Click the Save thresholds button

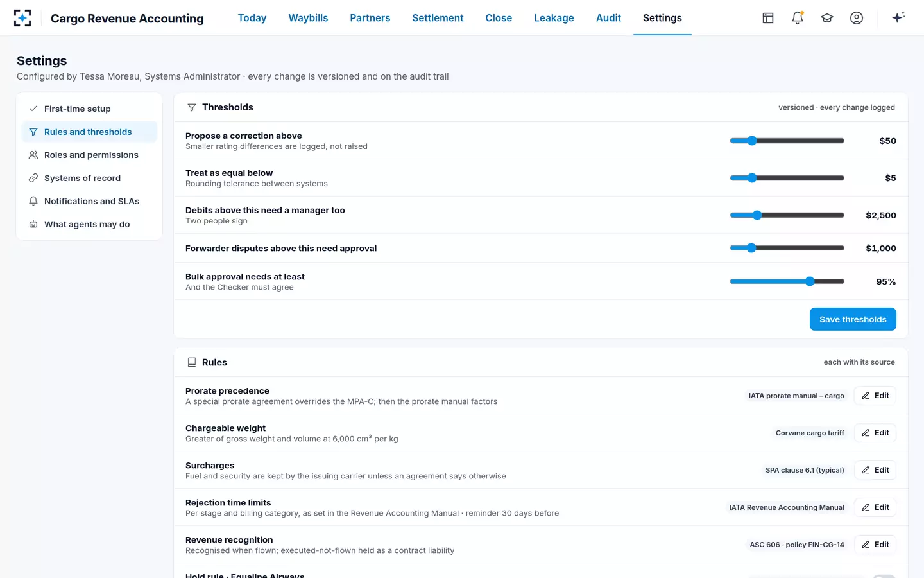point(853,319)
